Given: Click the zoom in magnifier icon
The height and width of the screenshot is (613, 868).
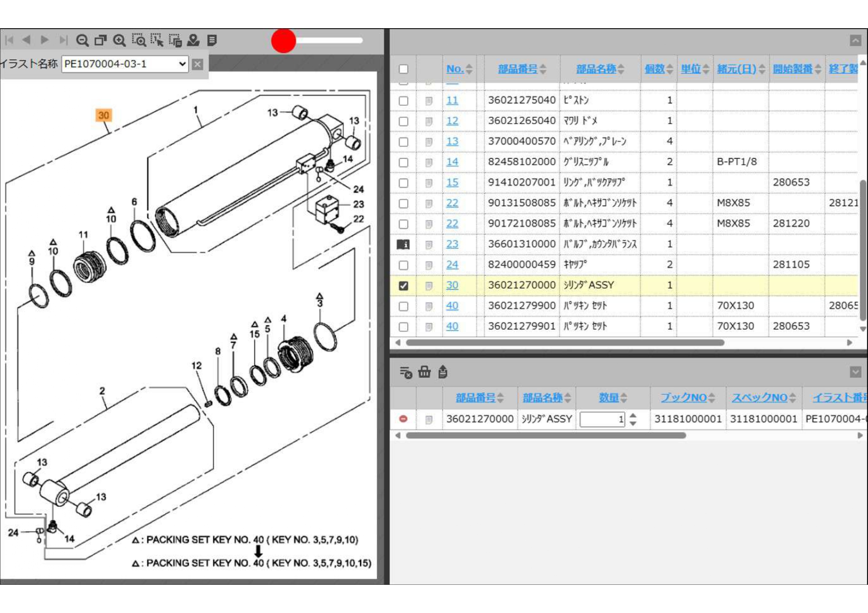Looking at the screenshot, I should coord(119,40).
